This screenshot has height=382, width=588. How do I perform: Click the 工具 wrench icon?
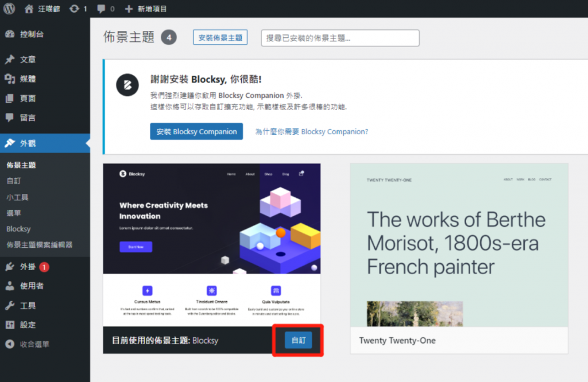[10, 306]
